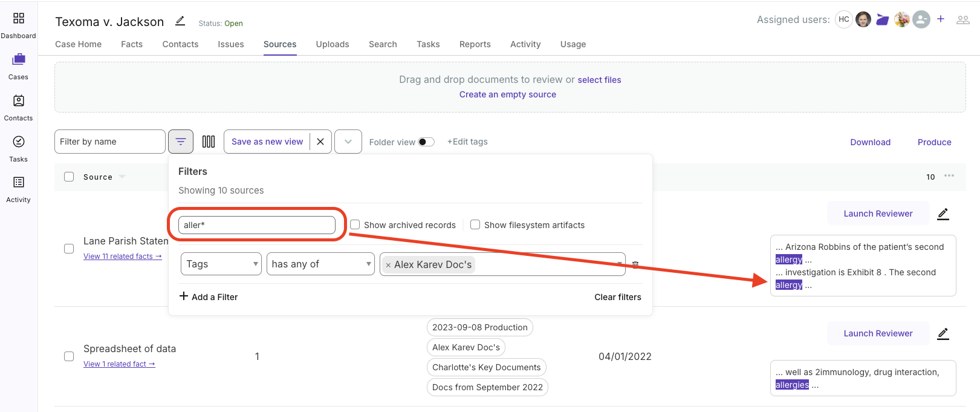Enable Show archived records checkbox
The height and width of the screenshot is (412, 980).
coord(355,225)
